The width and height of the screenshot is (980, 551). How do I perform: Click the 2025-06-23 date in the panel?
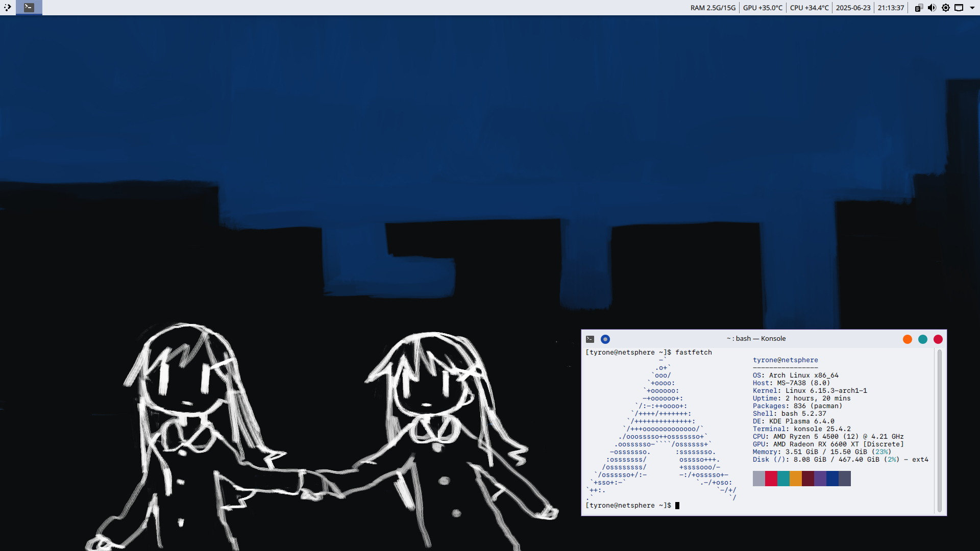pyautogui.click(x=853, y=8)
